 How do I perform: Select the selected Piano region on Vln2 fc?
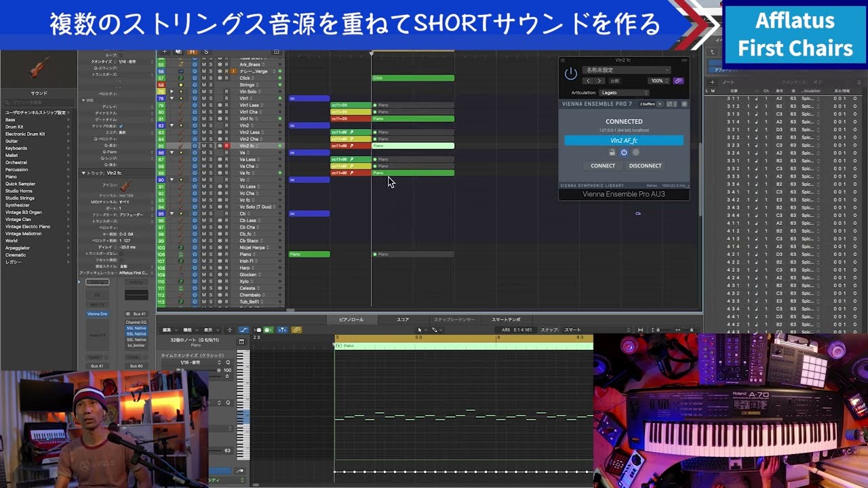(413, 146)
